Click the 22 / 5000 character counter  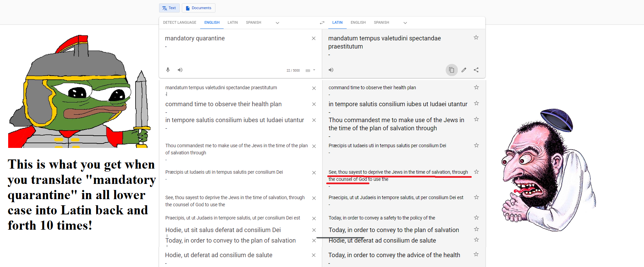point(293,71)
